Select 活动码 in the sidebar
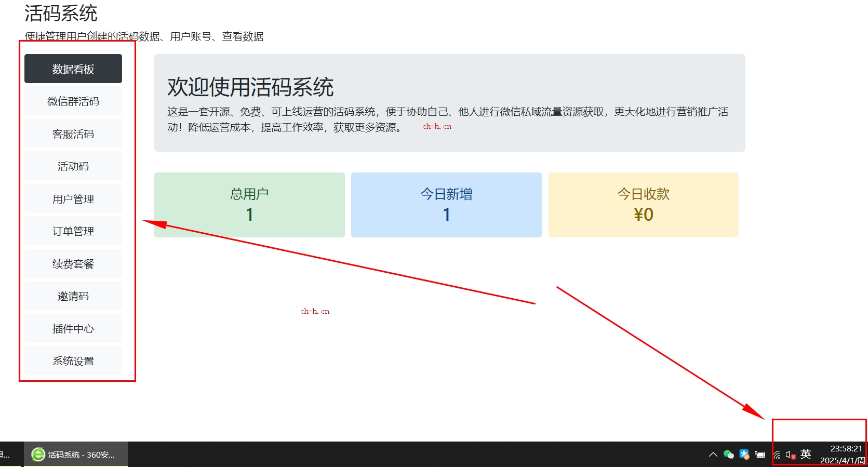868x467 pixels. click(x=73, y=166)
